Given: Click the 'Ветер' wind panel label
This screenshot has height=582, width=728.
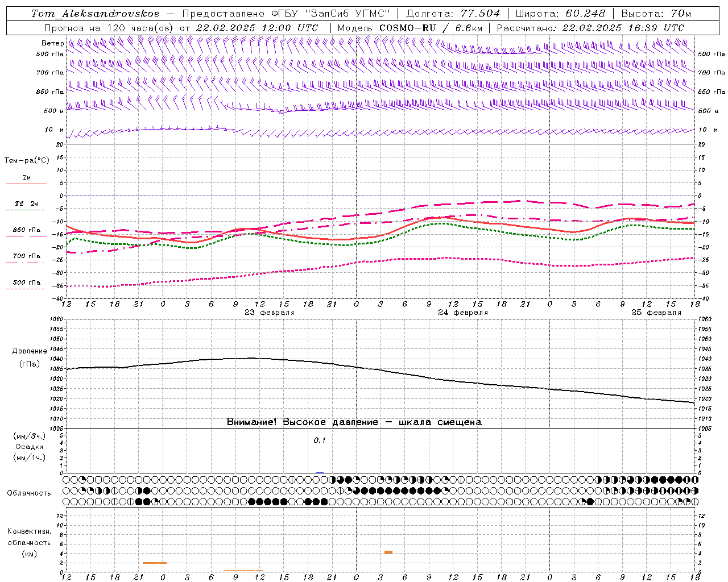Looking at the screenshot, I should [x=53, y=43].
